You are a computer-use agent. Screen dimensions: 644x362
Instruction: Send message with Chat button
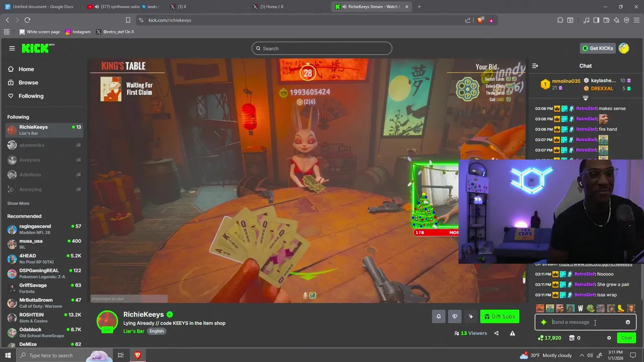pyautogui.click(x=626, y=338)
